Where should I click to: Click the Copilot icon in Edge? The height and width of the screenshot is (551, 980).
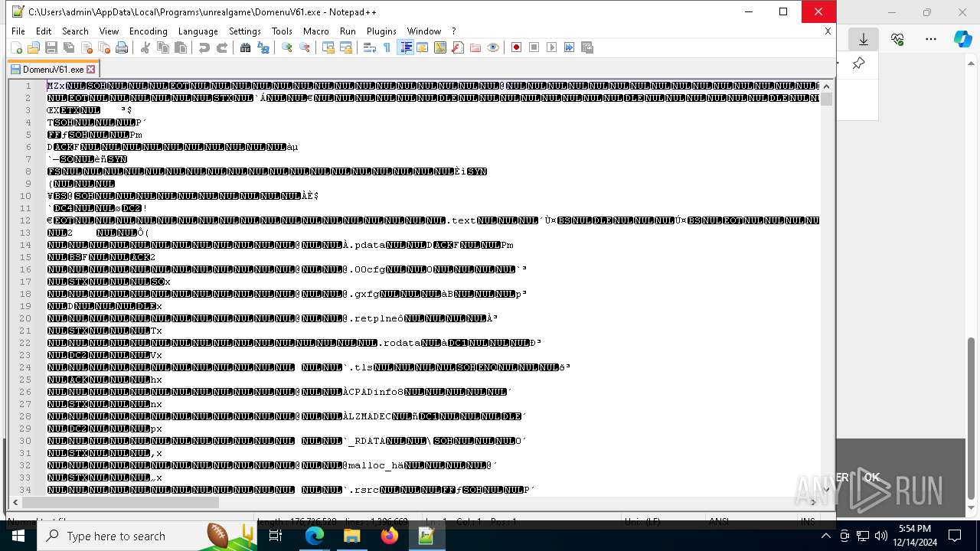962,39
